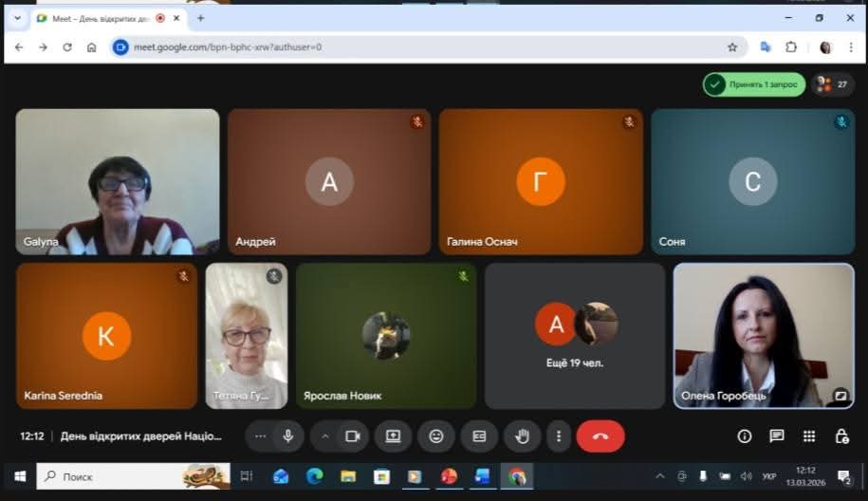Viewport: 868px width, 501px height.
Task: Raise hand in the meeting
Action: point(522,436)
